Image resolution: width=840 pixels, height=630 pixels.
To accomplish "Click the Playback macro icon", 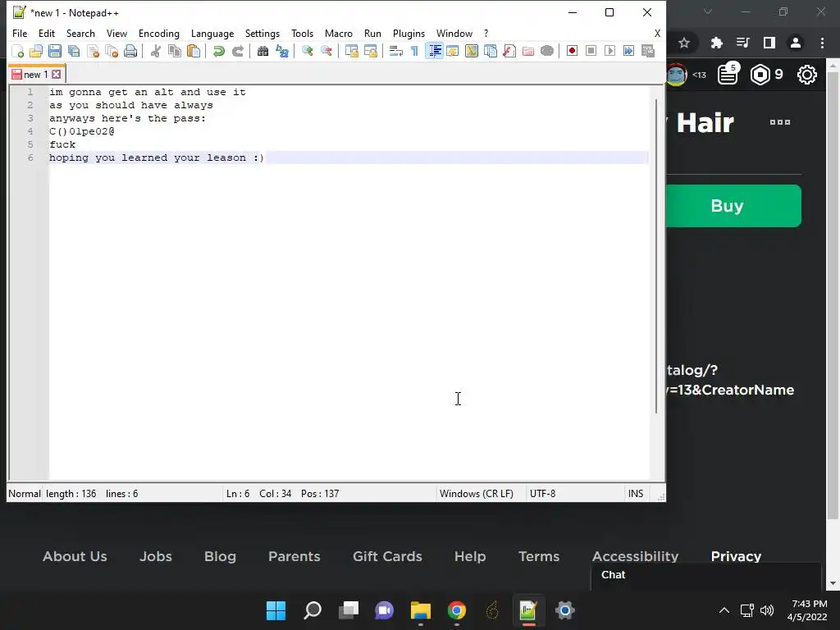I will [609, 51].
